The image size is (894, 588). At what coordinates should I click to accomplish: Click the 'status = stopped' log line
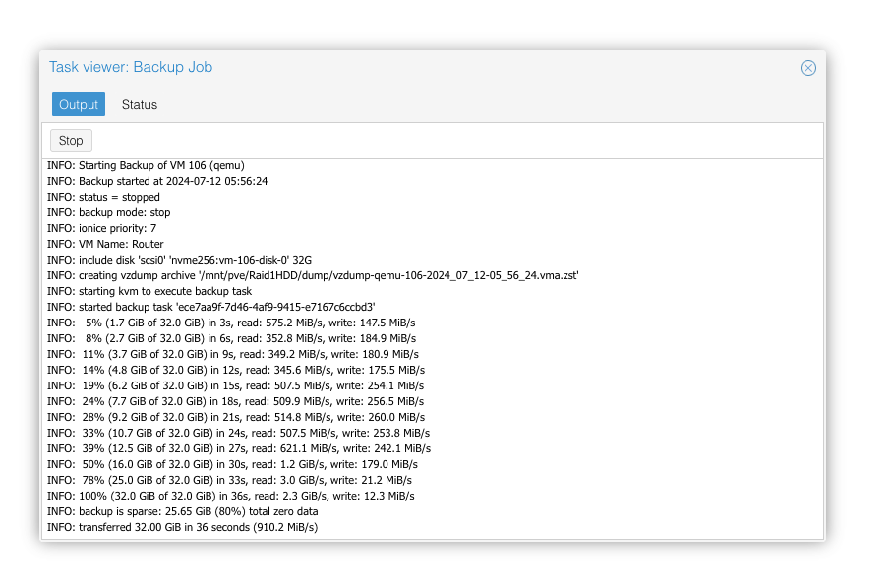(103, 197)
